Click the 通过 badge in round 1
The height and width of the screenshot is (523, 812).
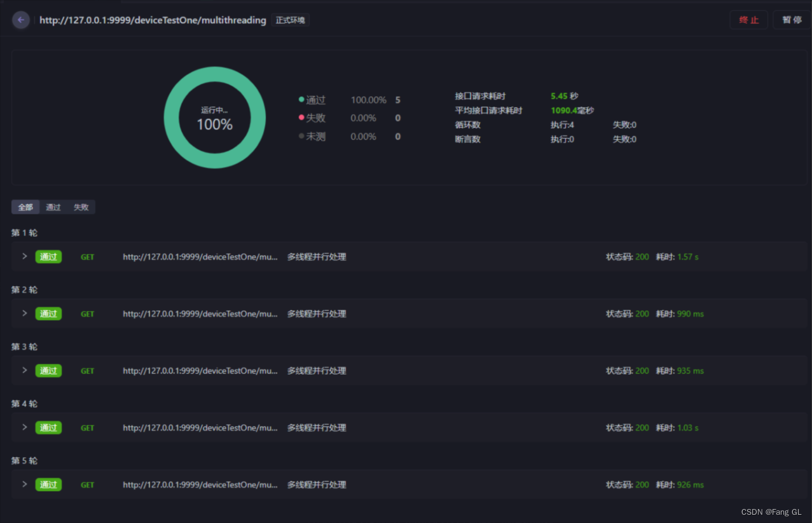pos(48,257)
